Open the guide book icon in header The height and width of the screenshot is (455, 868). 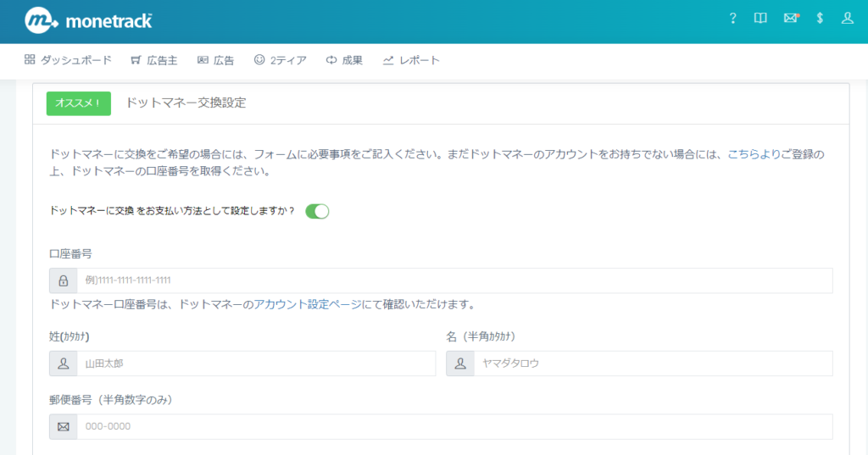(760, 19)
